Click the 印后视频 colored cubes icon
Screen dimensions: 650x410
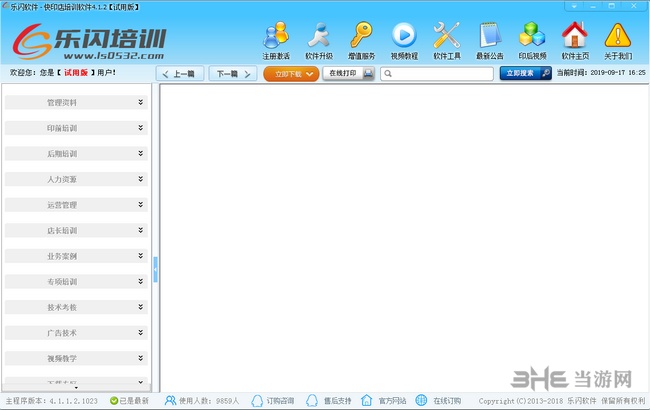click(532, 39)
